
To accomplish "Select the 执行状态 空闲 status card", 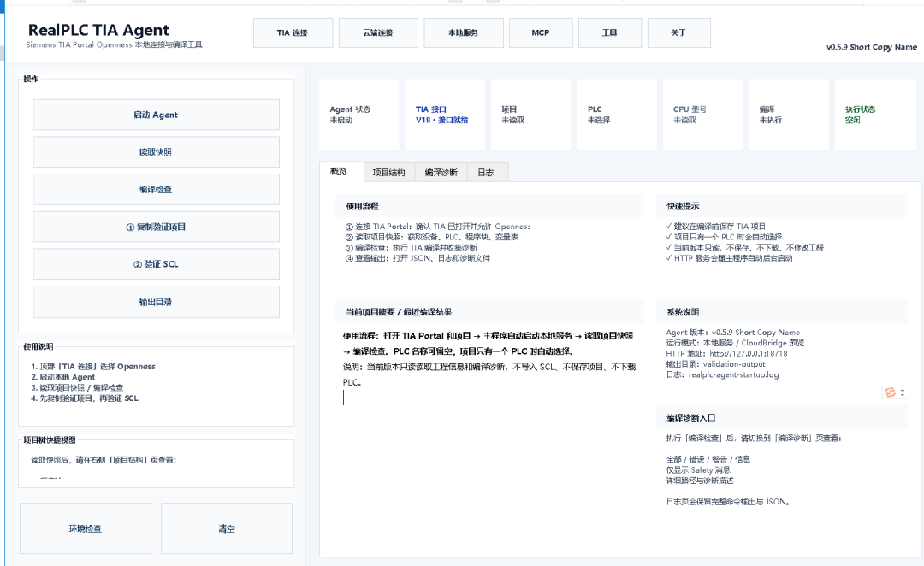I will click(x=874, y=115).
